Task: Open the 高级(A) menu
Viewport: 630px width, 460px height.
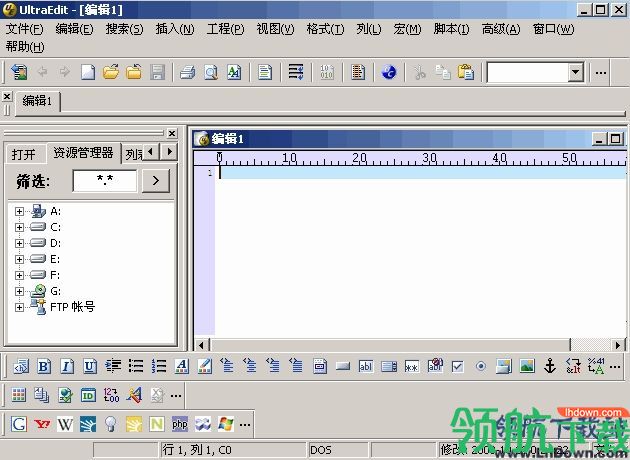Action: coord(501,29)
